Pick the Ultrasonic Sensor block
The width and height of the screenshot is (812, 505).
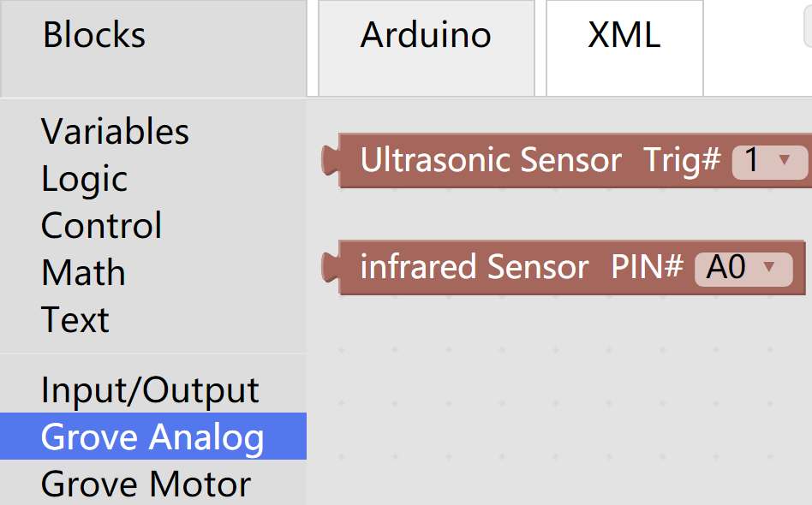coord(490,161)
